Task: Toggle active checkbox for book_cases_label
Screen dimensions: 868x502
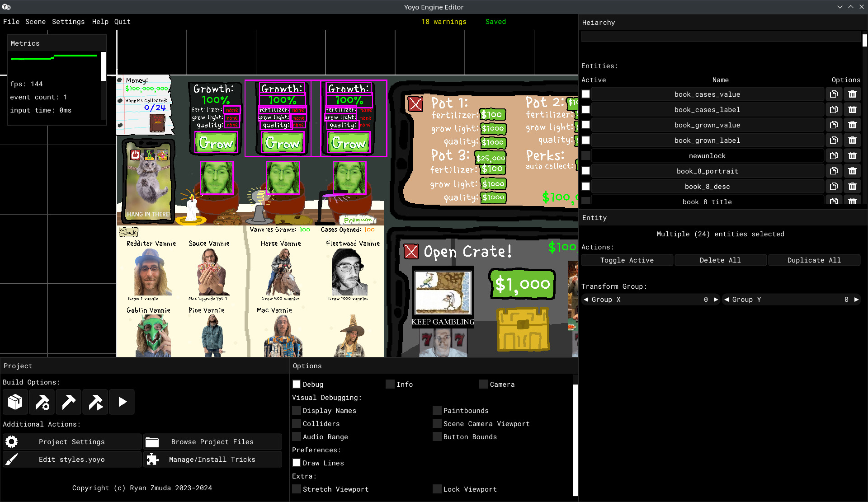Action: 586,110
